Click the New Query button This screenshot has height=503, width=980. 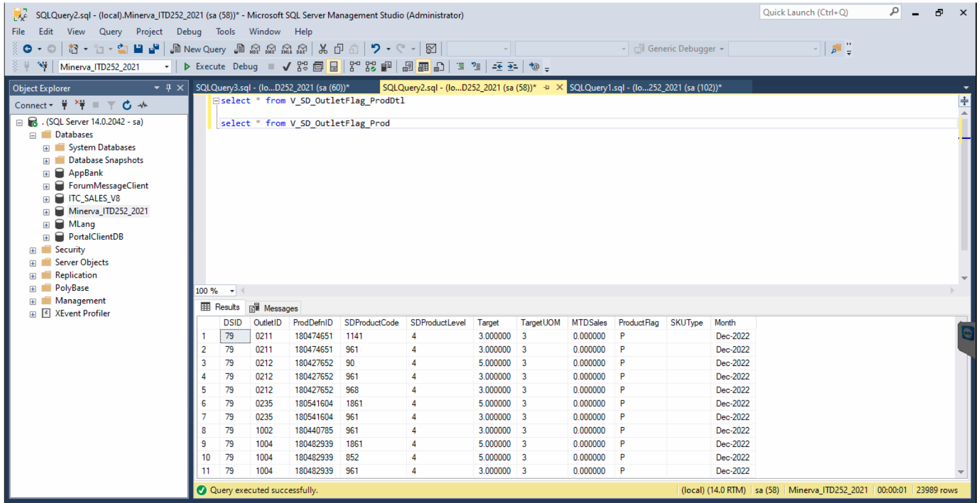coord(198,49)
